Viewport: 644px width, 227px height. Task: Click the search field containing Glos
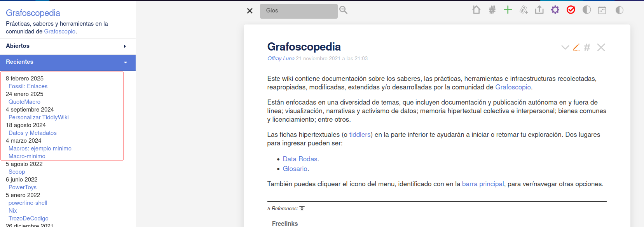298,11
